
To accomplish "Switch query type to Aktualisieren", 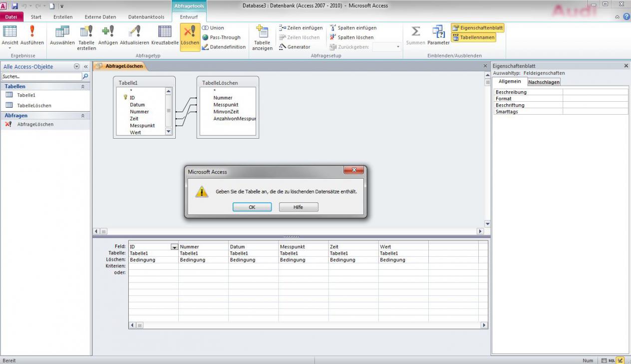I will [134, 36].
